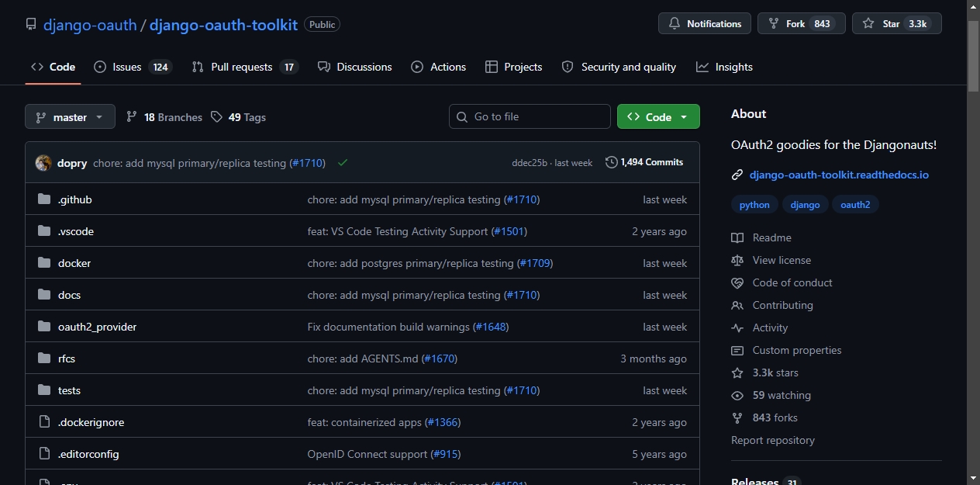Click the eye icon next to 59 watching

point(737,395)
